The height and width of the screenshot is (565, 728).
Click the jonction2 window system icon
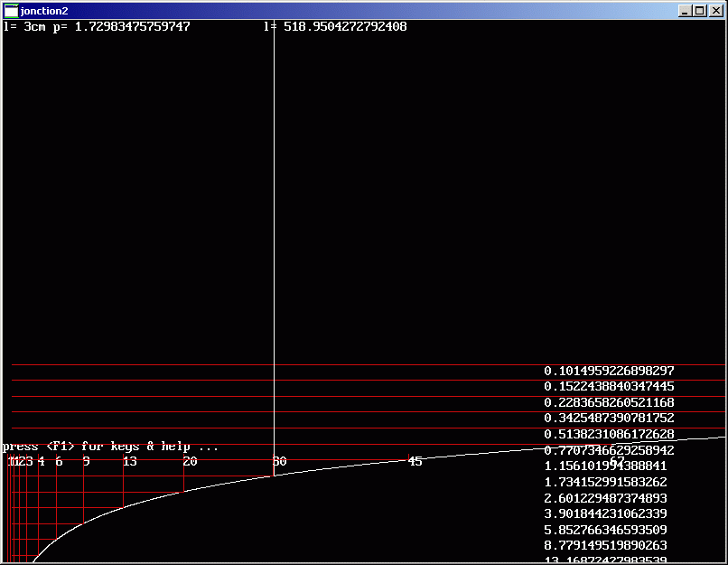pos(11,11)
